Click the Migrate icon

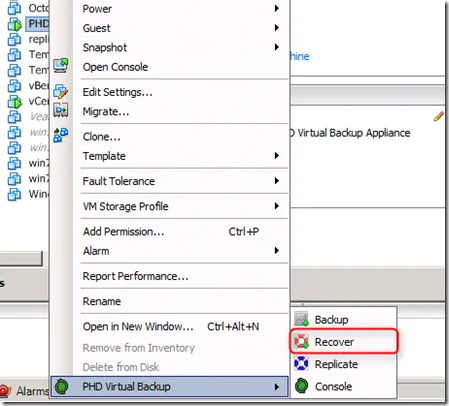(61, 110)
